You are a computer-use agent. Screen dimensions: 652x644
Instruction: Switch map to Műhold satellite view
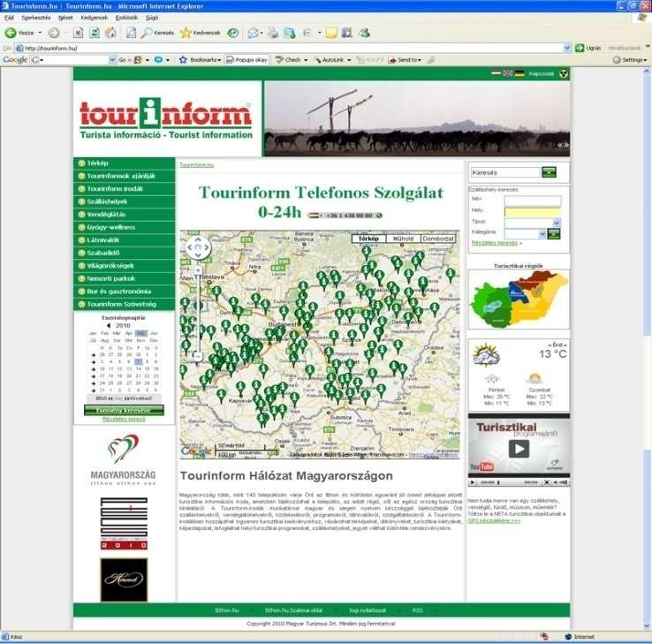pyautogui.click(x=403, y=239)
